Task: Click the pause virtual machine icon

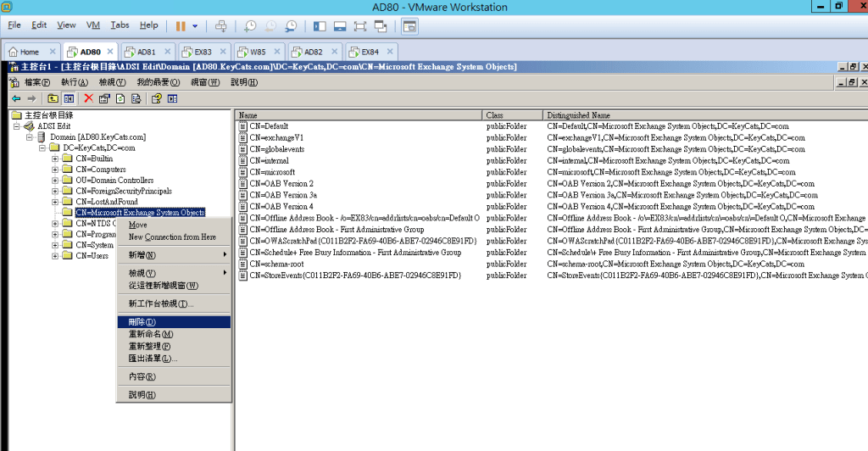Action: [181, 26]
